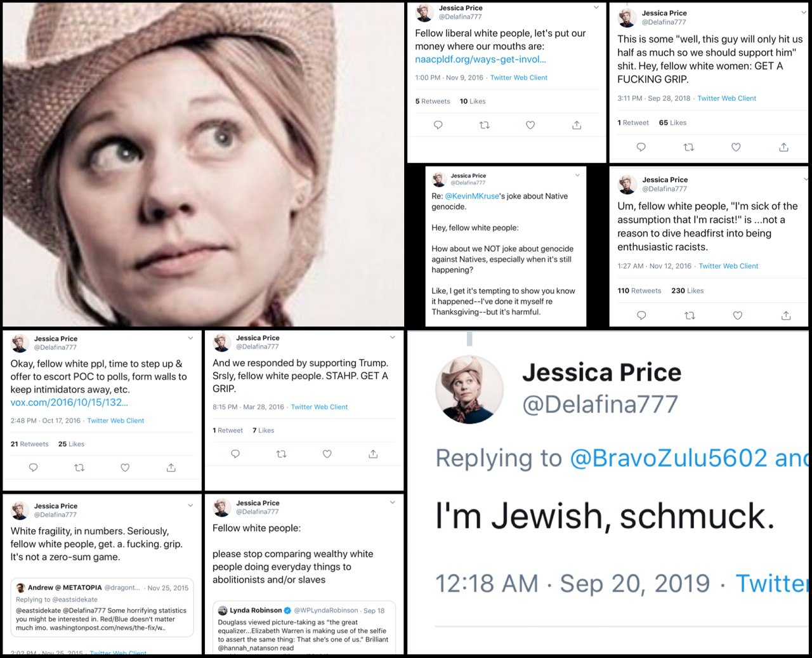Image resolution: width=812 pixels, height=658 pixels.
Task: Retweet the Sep 28, 2018 tweet using its retweet icon
Action: point(688,147)
